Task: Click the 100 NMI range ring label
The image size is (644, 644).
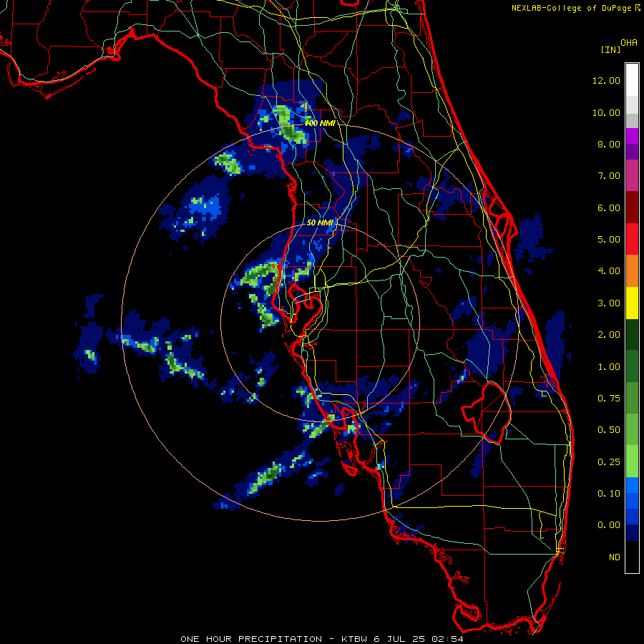Action: 320,123
